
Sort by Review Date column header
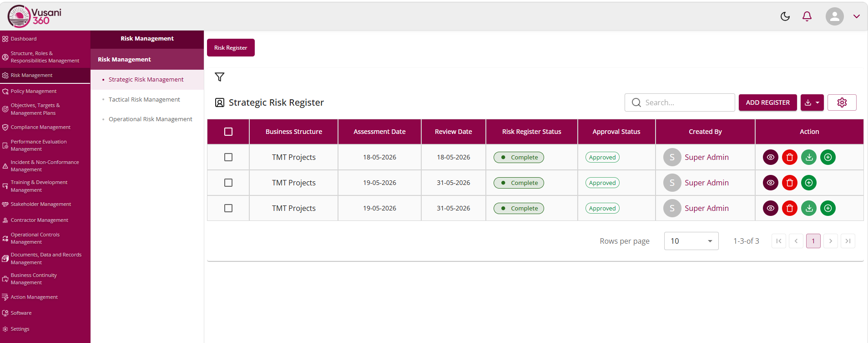coord(454,132)
